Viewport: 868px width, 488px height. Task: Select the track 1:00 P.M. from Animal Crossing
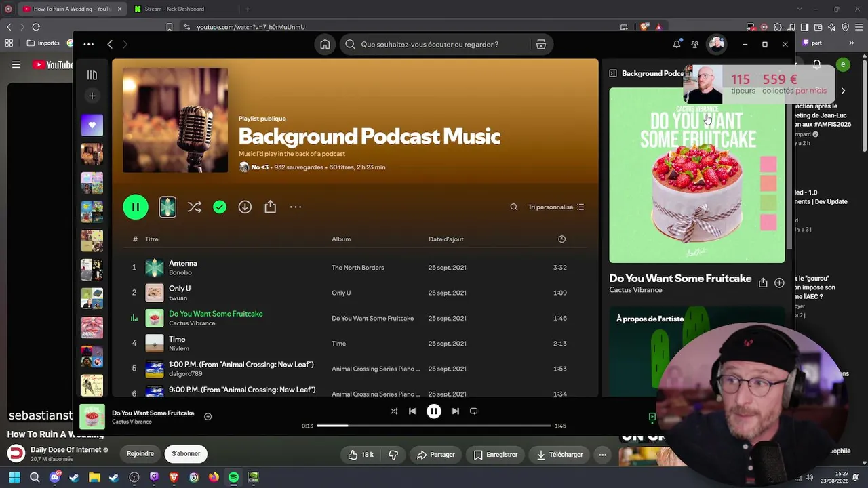355,369
